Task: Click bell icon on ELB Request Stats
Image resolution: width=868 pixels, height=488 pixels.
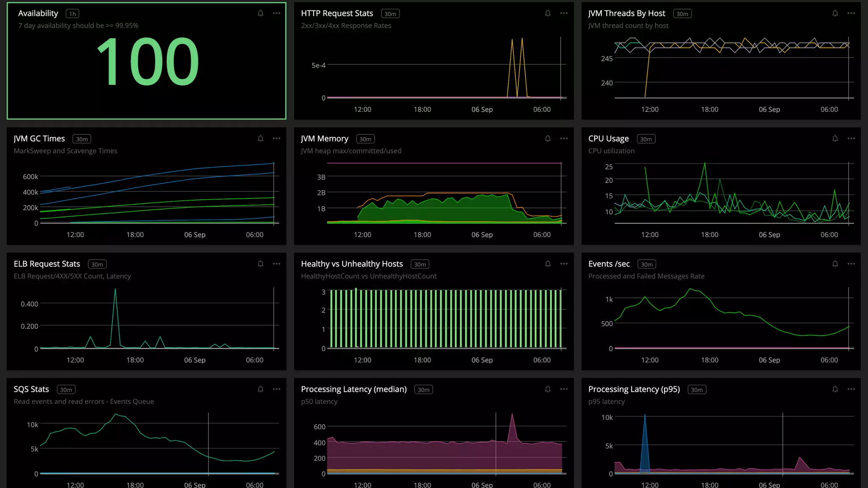Action: click(x=260, y=264)
